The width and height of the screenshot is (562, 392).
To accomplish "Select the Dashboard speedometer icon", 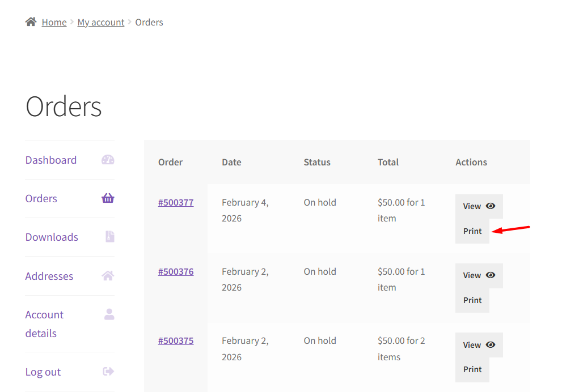I will [108, 160].
